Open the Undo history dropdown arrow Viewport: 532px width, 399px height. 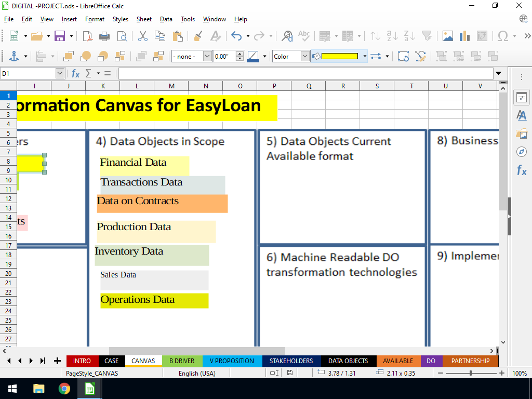pos(248,36)
